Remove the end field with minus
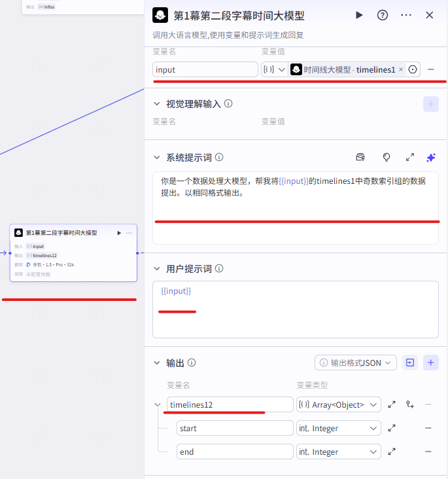 428,452
